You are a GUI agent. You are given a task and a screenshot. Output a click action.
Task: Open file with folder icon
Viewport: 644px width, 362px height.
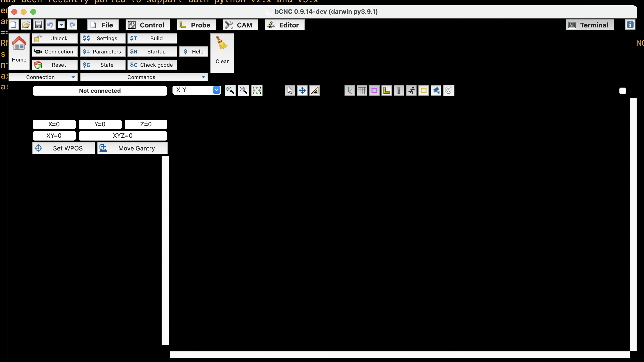tap(26, 25)
